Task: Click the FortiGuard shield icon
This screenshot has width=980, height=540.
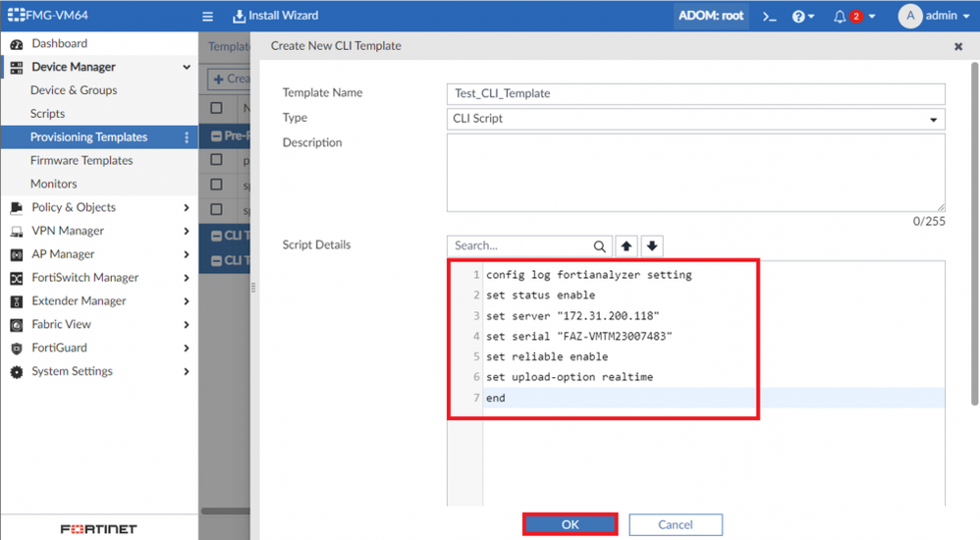Action: click(17, 349)
